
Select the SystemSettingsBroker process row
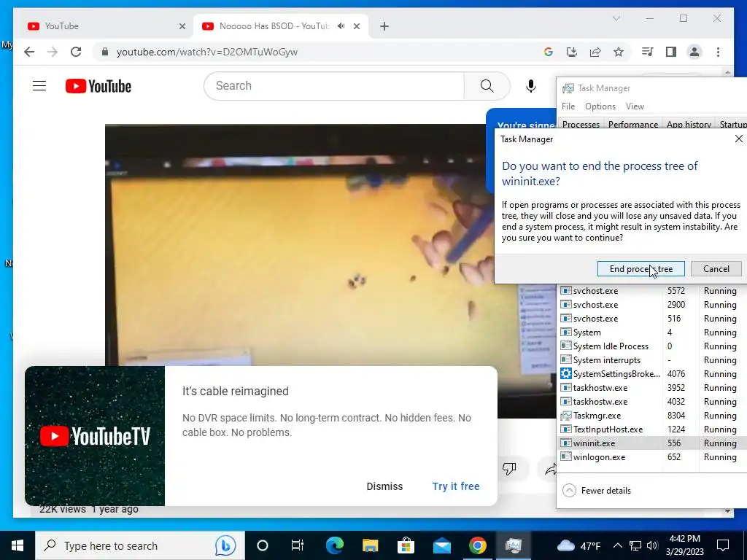651,374
